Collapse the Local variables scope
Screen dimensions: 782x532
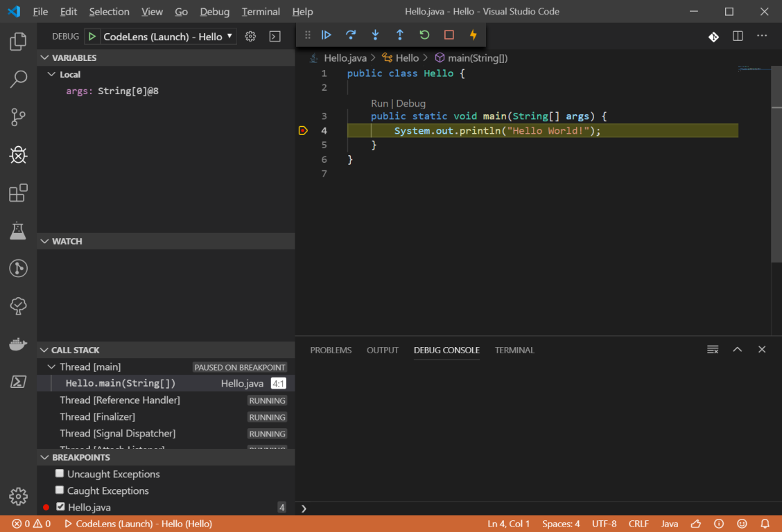pos(51,74)
